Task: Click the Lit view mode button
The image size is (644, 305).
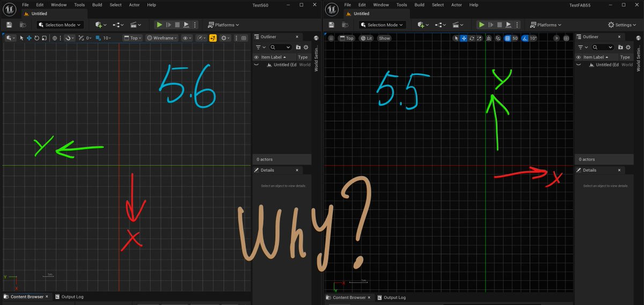Action: 367,38
